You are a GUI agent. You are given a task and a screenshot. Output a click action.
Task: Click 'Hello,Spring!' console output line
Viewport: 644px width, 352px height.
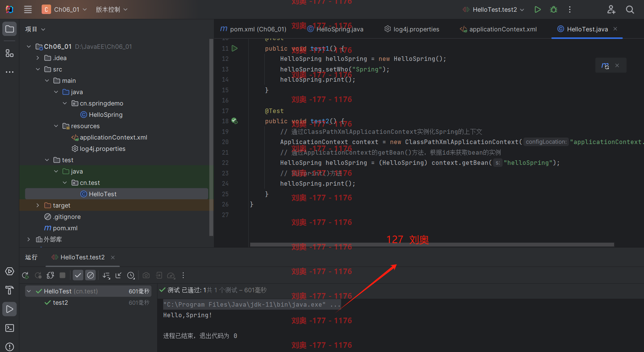[187, 315]
